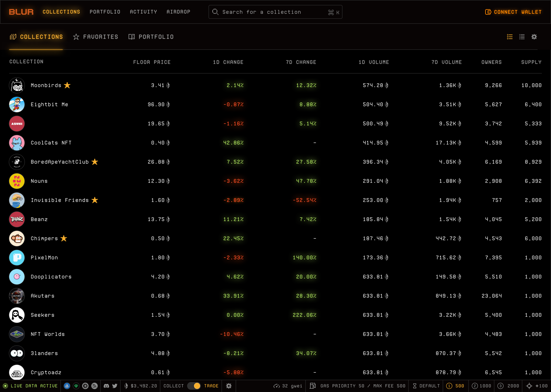Open the Moonbirds collection avatar
This screenshot has width=551, height=392.
point(17,85)
